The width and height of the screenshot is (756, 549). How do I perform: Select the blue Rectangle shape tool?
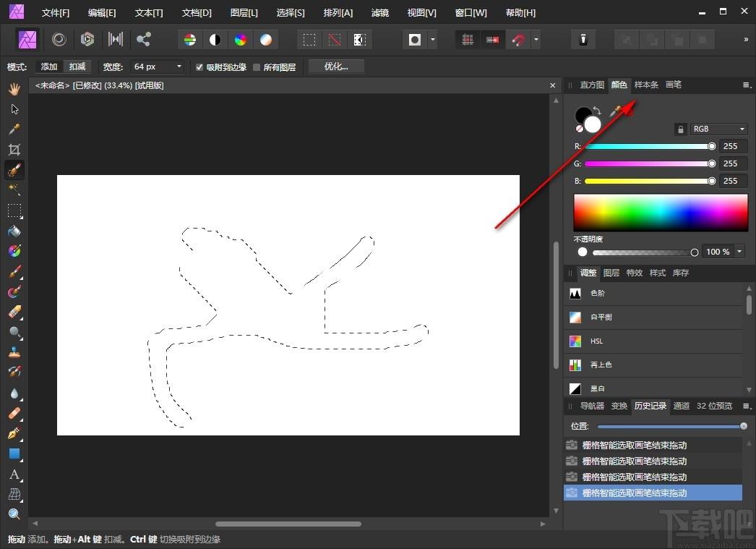14,454
